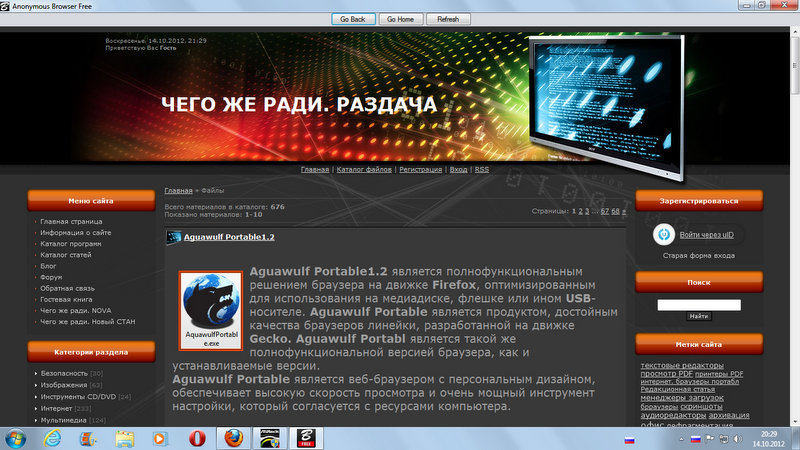This screenshot has height=450, width=800.
Task: Open Windows Media Player taskbar icon
Action: 160,439
